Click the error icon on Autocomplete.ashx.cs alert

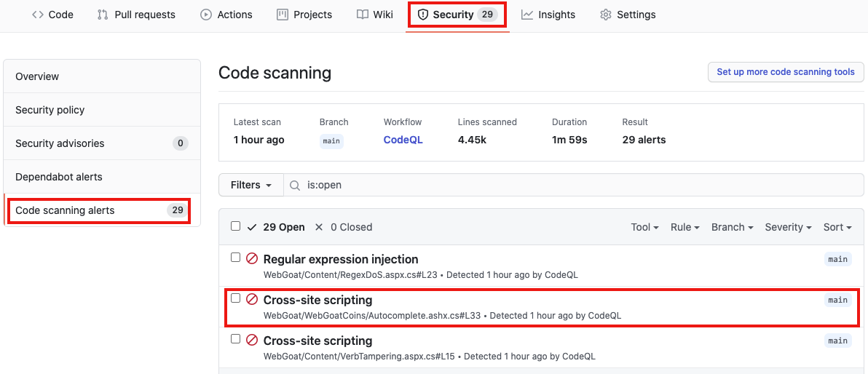pos(252,299)
